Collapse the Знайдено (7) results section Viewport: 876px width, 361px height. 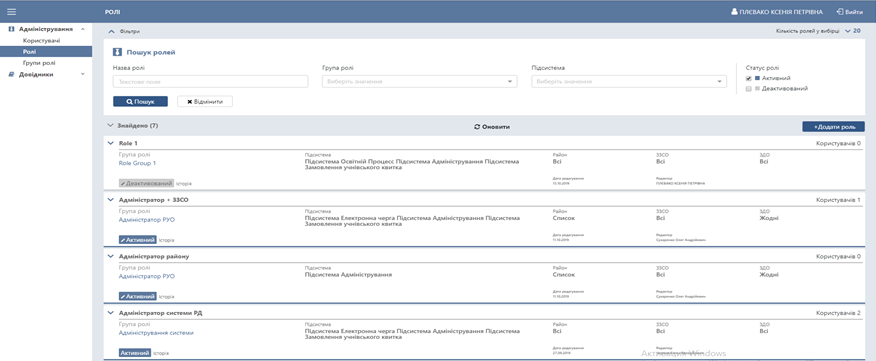click(x=110, y=126)
